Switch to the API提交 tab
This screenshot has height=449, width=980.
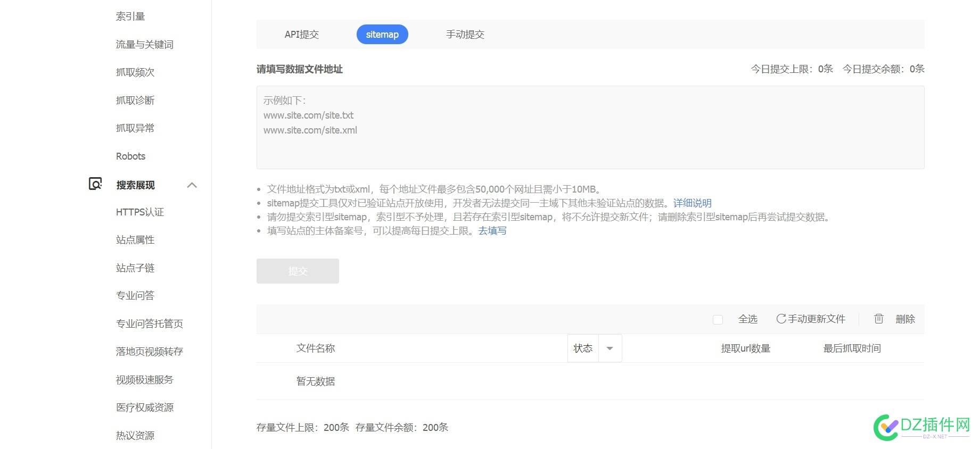[302, 35]
